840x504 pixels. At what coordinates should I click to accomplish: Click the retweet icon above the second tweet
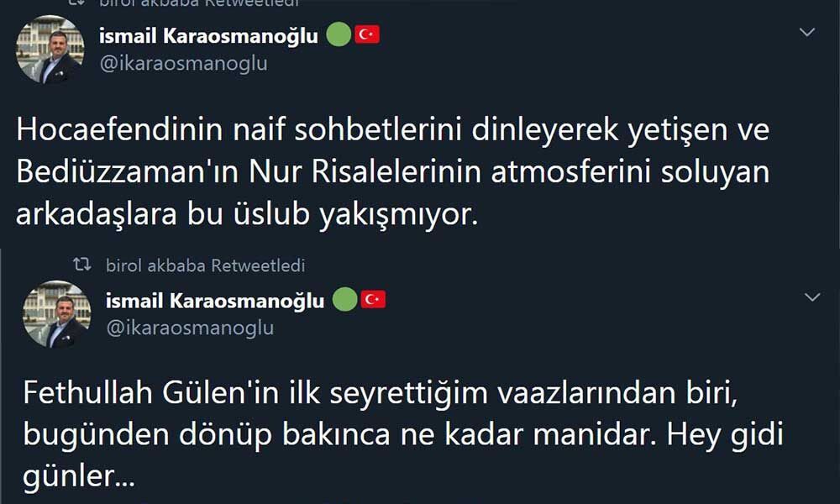pos(81,265)
